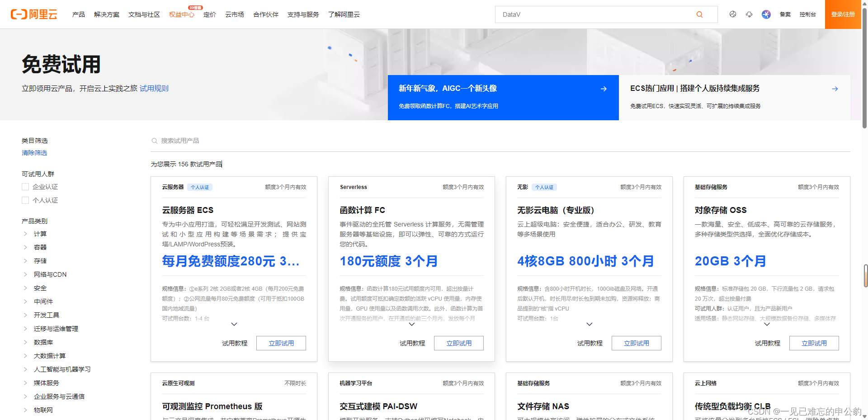Open the 对象存储 OSS card title

pyautogui.click(x=721, y=210)
